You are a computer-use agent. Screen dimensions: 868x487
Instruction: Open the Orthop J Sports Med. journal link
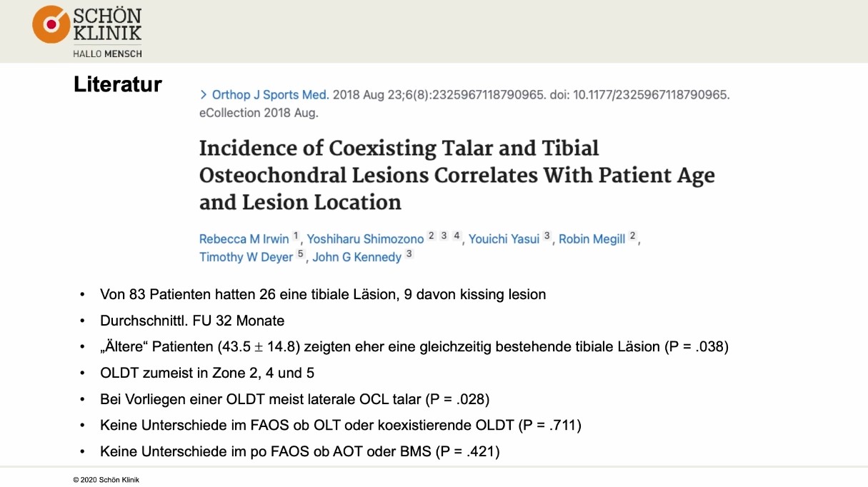(270, 95)
